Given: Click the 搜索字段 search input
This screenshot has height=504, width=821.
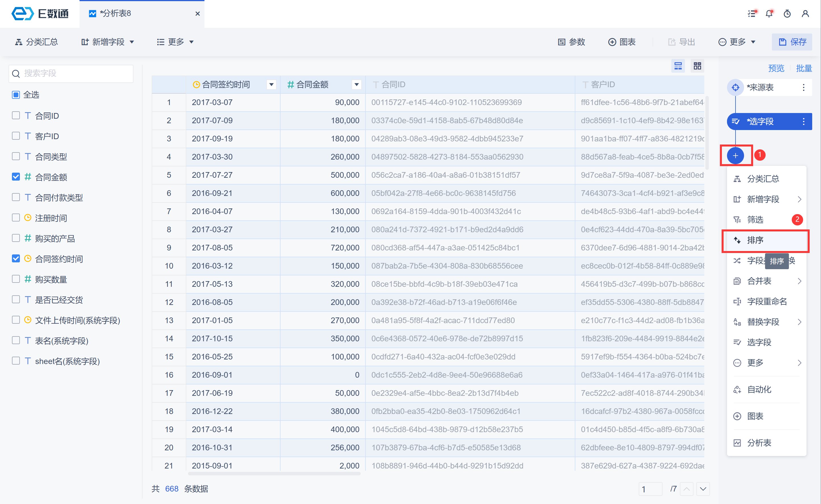Looking at the screenshot, I should click(x=71, y=73).
